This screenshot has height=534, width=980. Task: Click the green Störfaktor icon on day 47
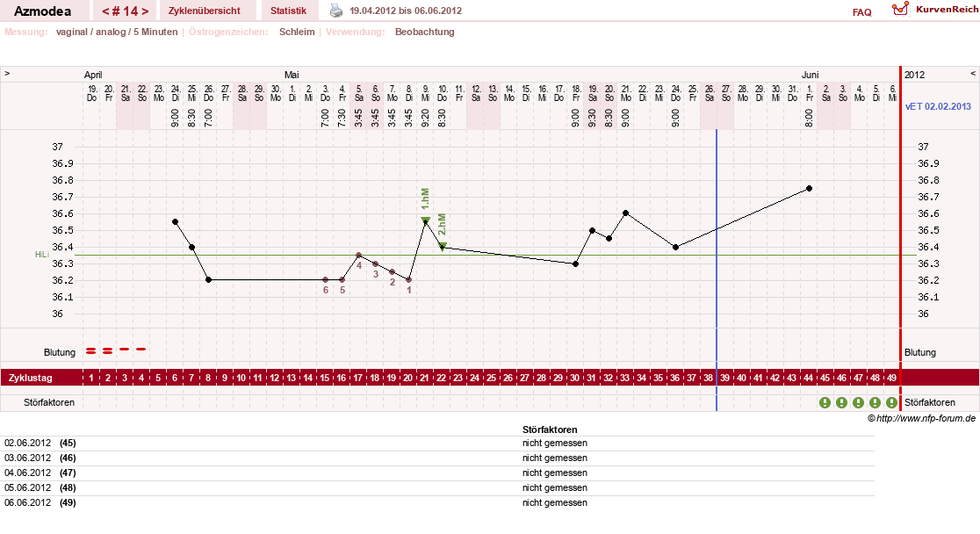click(x=859, y=402)
